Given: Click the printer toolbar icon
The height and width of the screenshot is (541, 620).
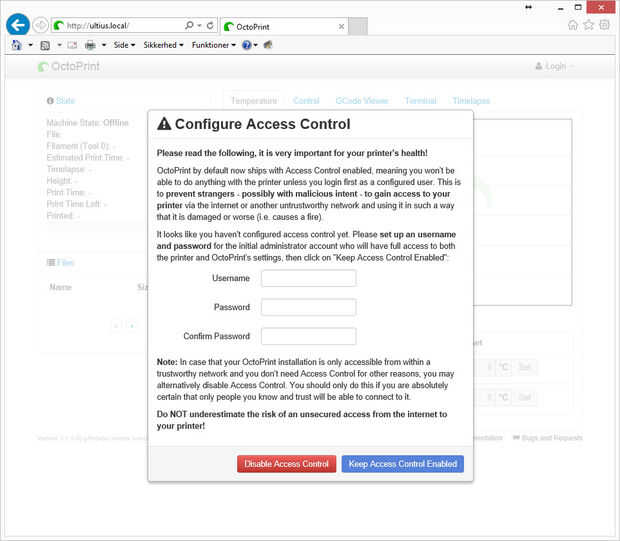Looking at the screenshot, I should 90,45.
